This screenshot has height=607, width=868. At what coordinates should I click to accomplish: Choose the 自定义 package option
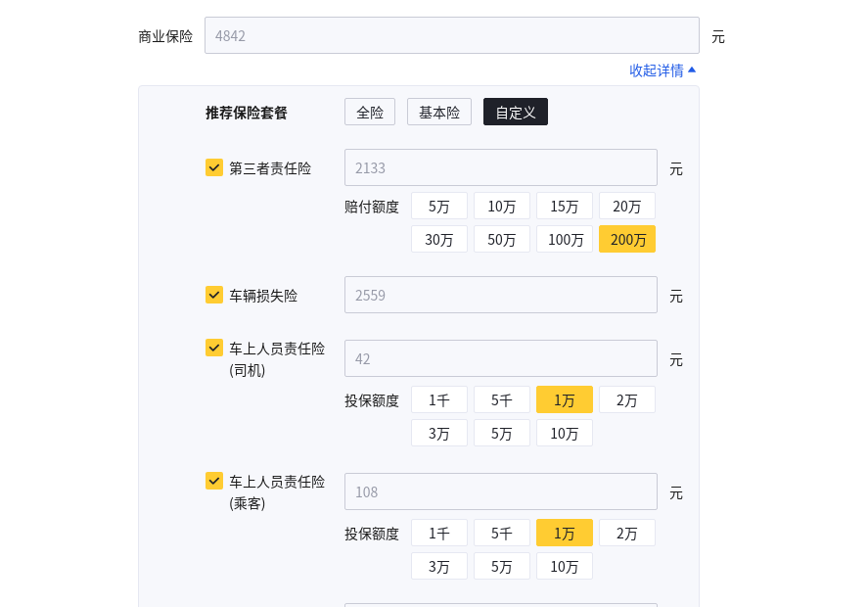(516, 112)
